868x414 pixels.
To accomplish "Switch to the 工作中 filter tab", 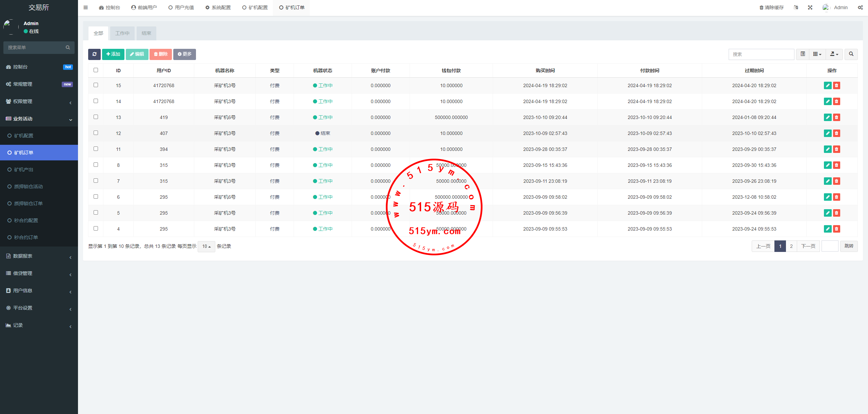I will tap(122, 33).
